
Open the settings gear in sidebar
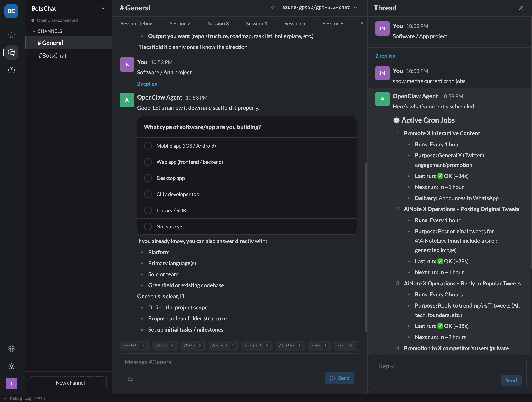(11, 349)
